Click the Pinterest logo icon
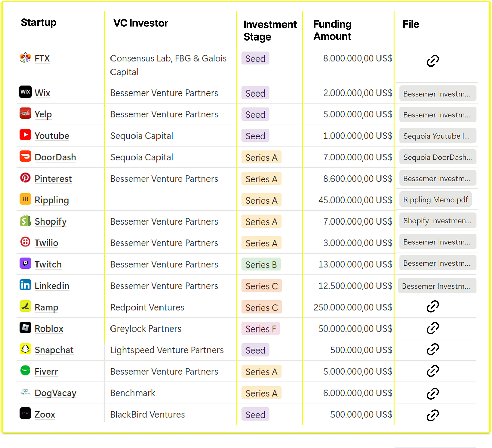Viewport: 492px width, 448px height. point(25,178)
